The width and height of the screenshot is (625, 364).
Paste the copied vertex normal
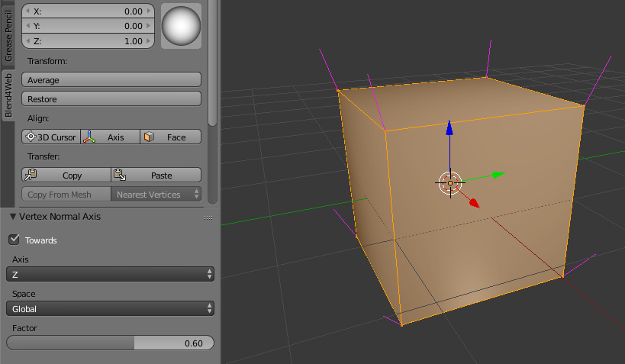pos(156,176)
